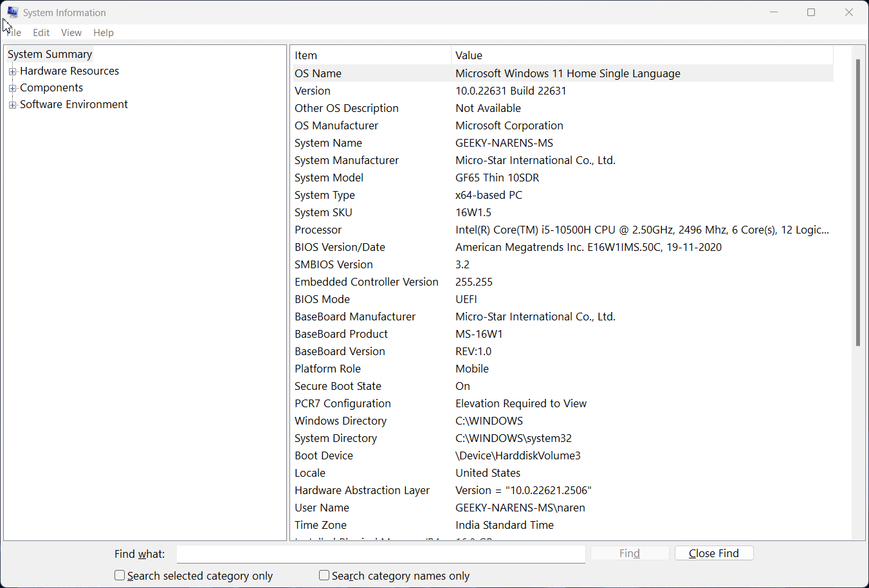869x588 pixels.
Task: Select the OS Name row
Action: 563,73
